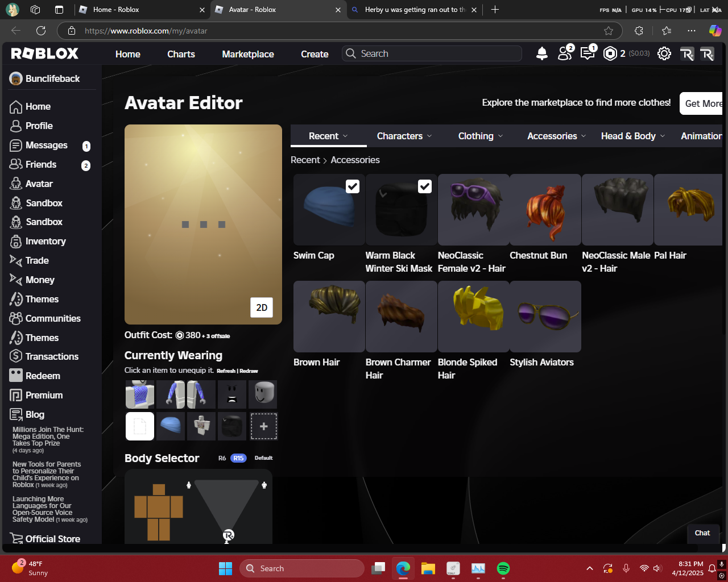Open Charts in top navigation
Image resolution: width=728 pixels, height=582 pixels.
pyautogui.click(x=181, y=54)
